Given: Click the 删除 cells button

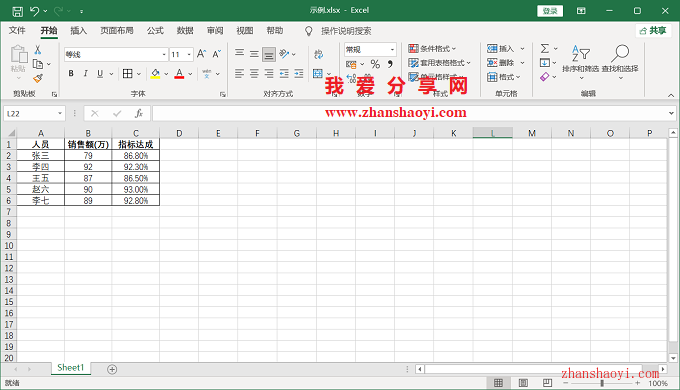Looking at the screenshot, I should coord(505,63).
